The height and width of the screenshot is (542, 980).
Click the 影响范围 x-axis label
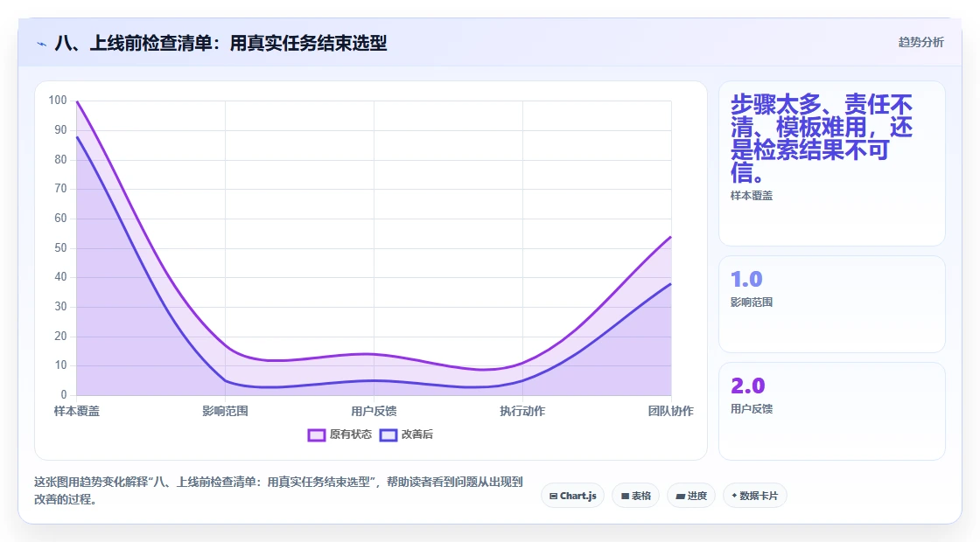click(x=225, y=411)
